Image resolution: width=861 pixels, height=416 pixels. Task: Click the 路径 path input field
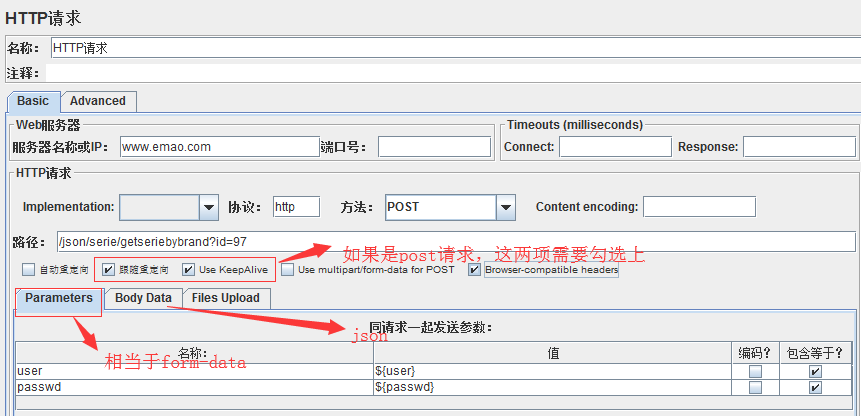[455, 242]
